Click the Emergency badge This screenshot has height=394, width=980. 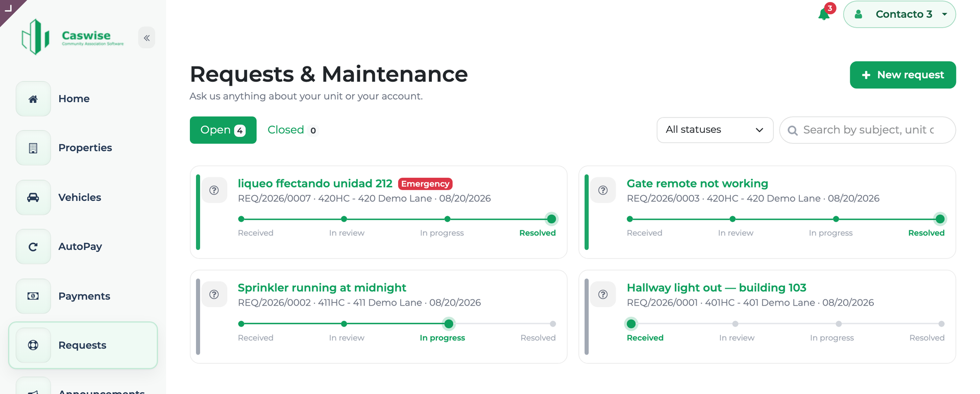[x=425, y=183]
